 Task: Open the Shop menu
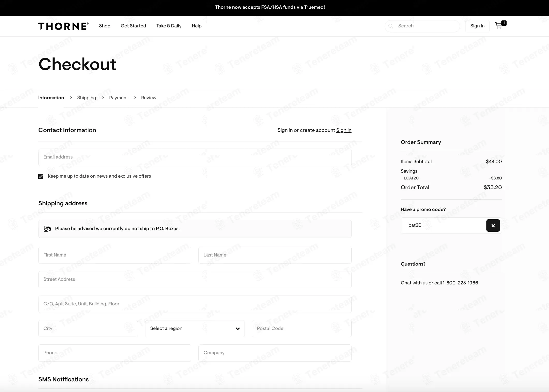(x=105, y=26)
